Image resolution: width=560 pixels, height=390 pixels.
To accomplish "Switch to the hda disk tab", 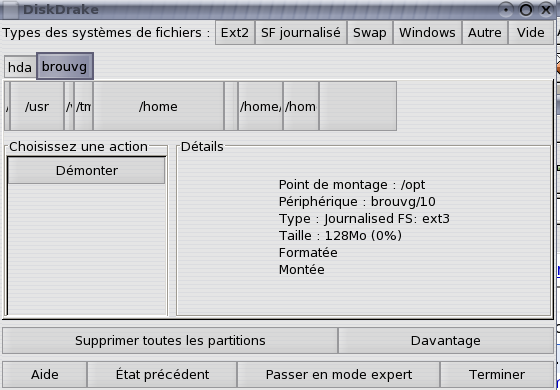I will coord(20,67).
